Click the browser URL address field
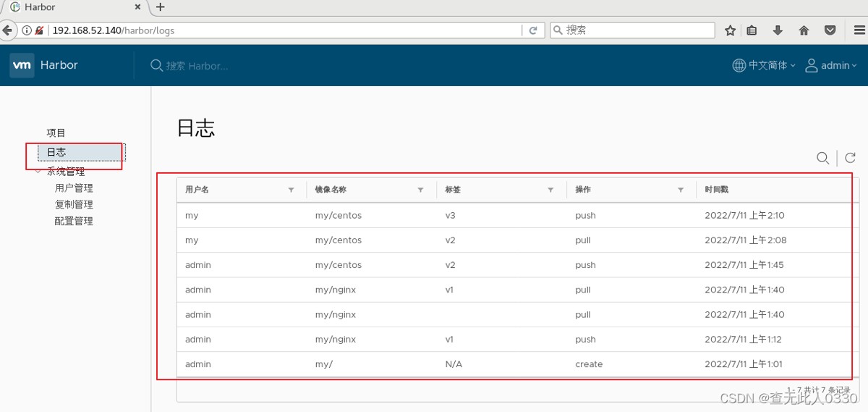Image resolution: width=868 pixels, height=412 pixels. tap(286, 30)
